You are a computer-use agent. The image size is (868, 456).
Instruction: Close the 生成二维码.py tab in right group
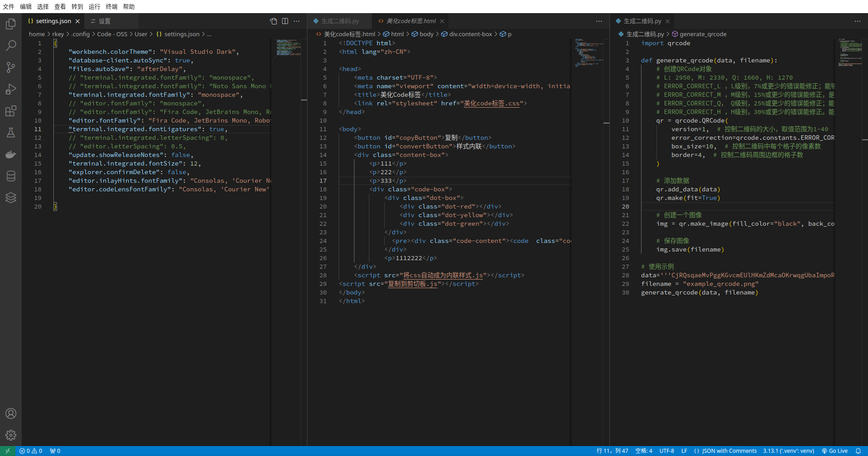pyautogui.click(x=667, y=21)
